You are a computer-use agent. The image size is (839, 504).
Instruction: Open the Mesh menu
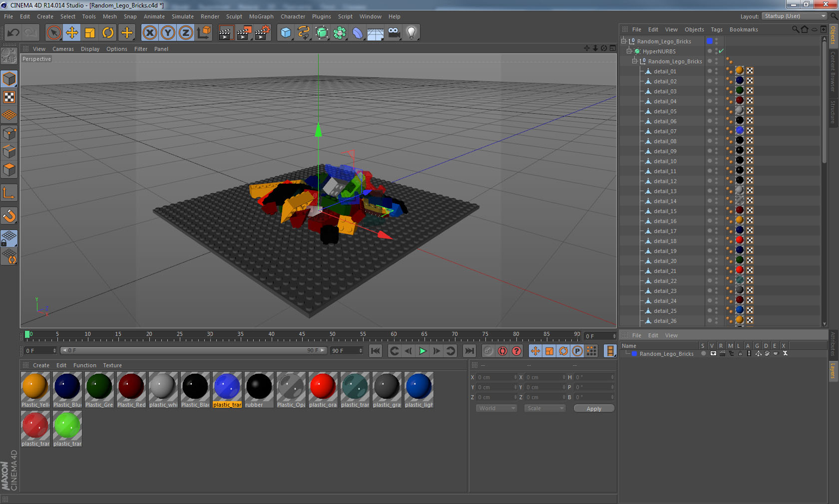tap(110, 16)
